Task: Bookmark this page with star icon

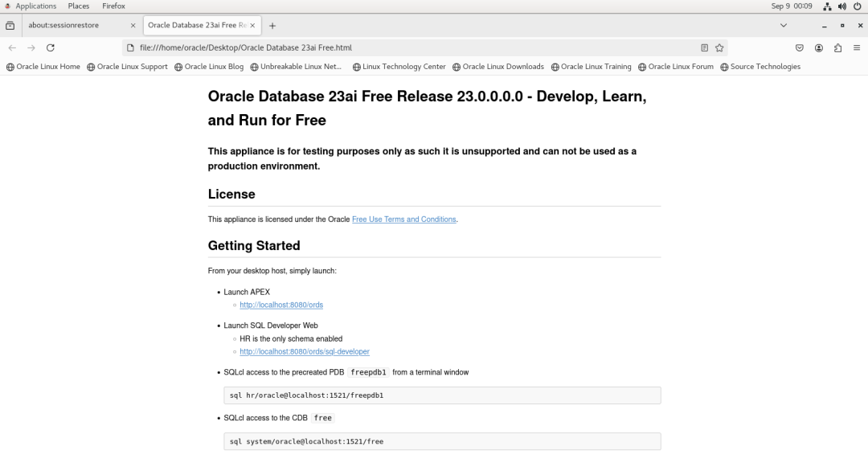Action: tap(719, 47)
